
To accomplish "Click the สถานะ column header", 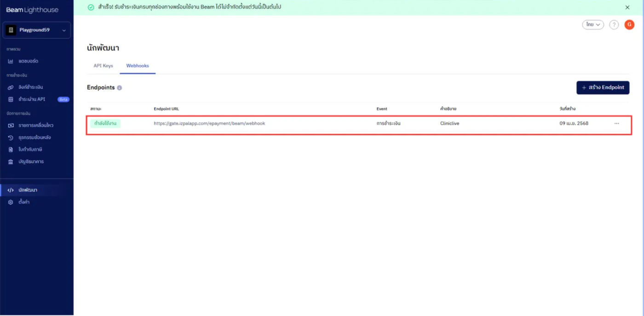I will 96,109.
